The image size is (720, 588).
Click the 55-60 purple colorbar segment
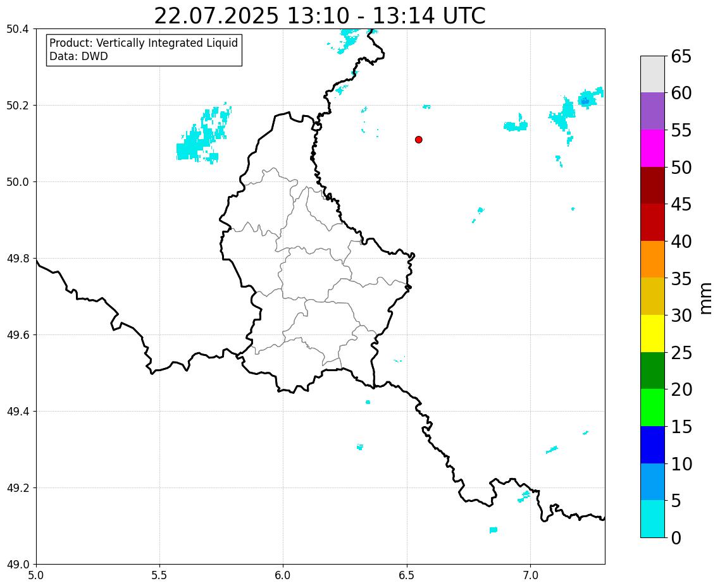pyautogui.click(x=652, y=111)
